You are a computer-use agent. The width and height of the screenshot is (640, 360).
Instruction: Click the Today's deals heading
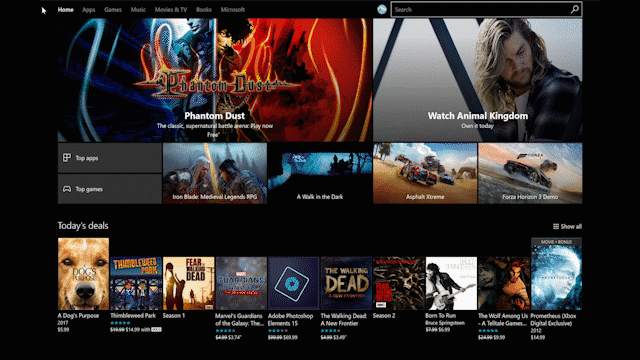coord(83,226)
